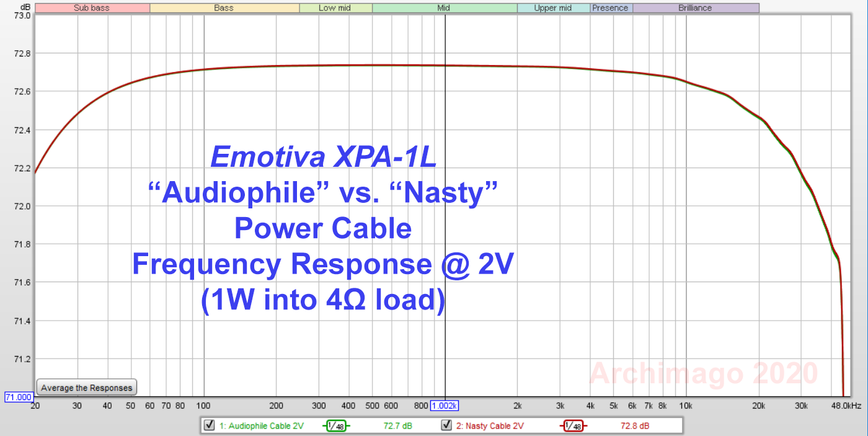Select the Low mid frequency band
This screenshot has width=868, height=436.
[x=335, y=7]
